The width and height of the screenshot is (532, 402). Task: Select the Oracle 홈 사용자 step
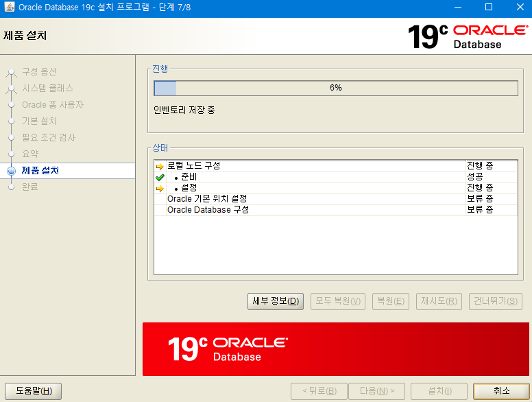(x=53, y=104)
